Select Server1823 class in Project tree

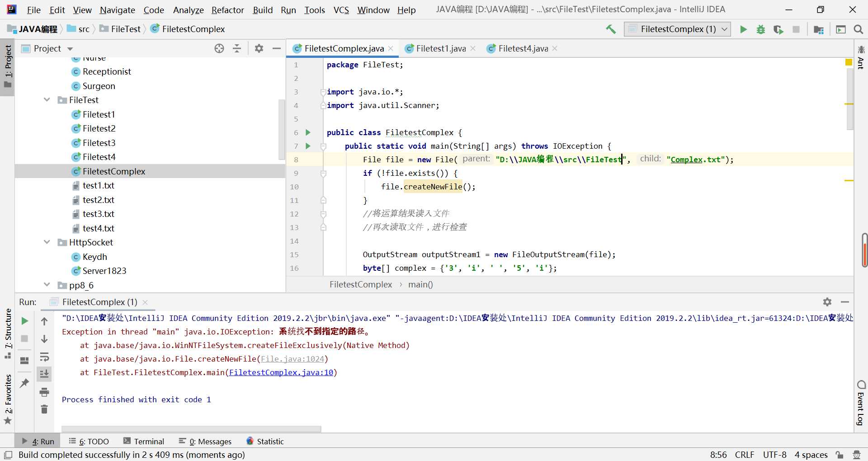(104, 271)
